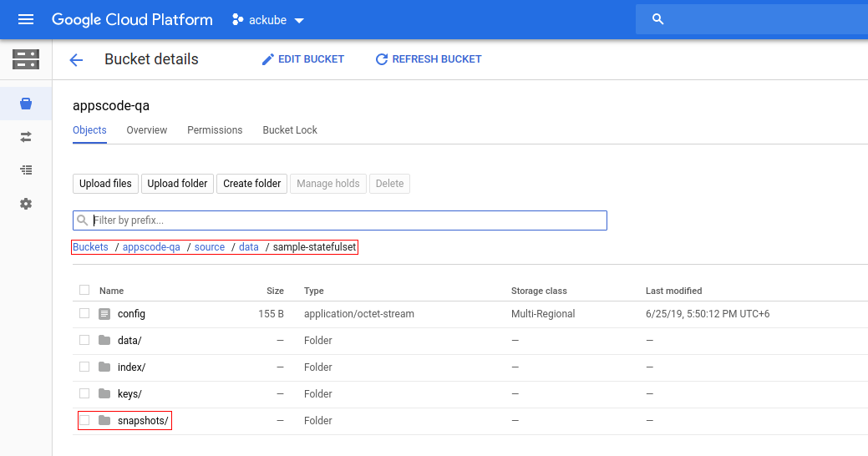Viewport: 868px width, 456px height.
Task: Click the search magnifier in top bar
Action: (x=657, y=19)
